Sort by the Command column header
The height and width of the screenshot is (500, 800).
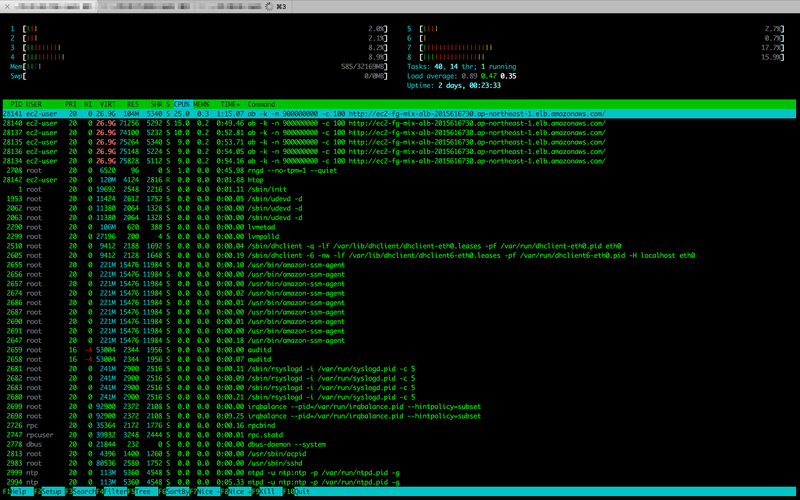click(x=261, y=104)
